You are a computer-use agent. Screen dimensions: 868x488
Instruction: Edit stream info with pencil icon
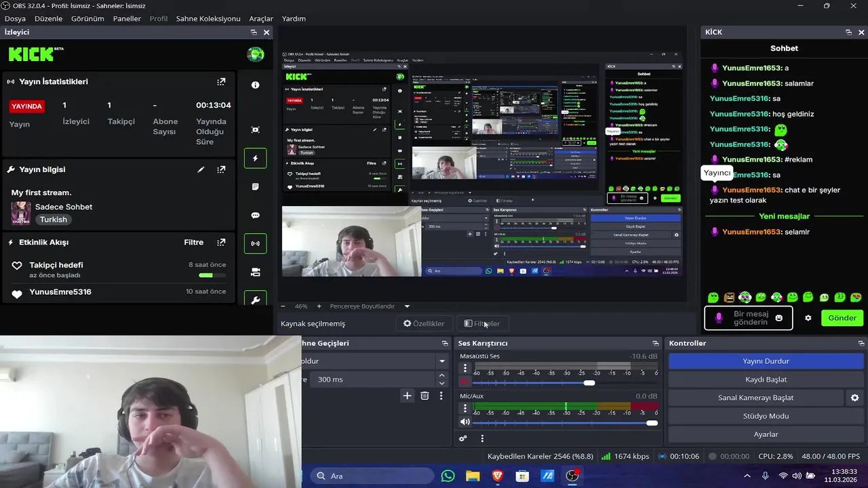[x=201, y=169]
